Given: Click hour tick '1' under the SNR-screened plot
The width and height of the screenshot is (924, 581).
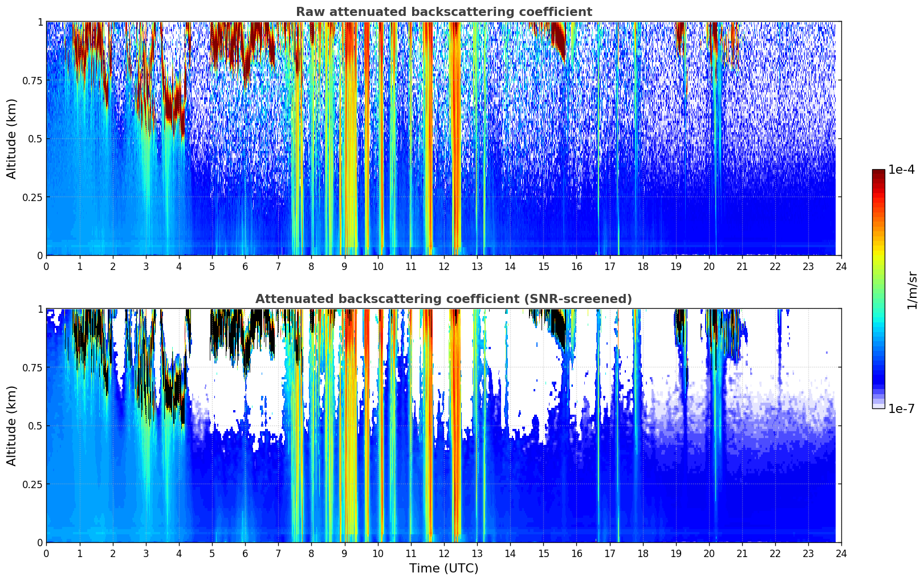Looking at the screenshot, I should tap(80, 553).
